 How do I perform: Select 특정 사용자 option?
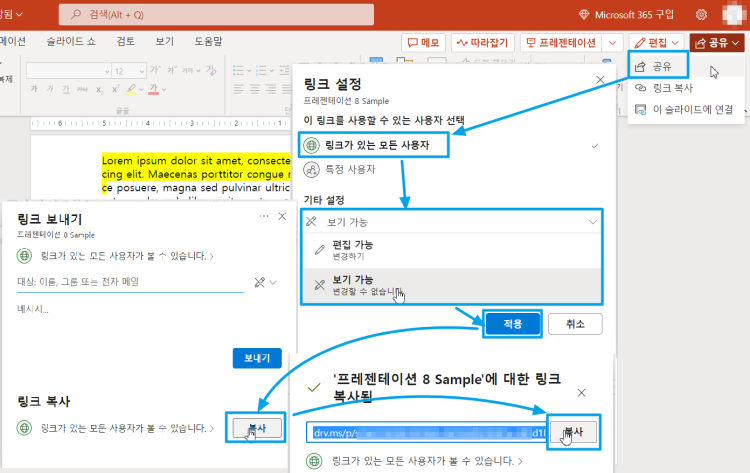pyautogui.click(x=340, y=169)
